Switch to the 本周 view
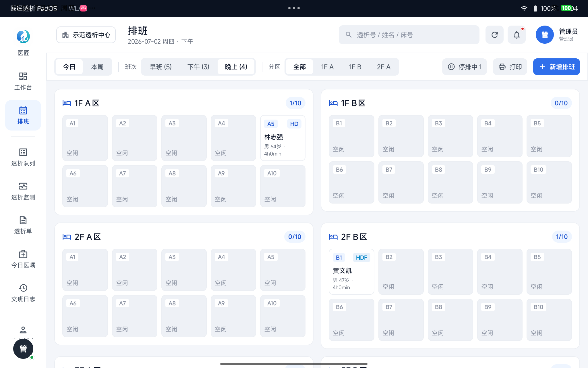The height and width of the screenshot is (368, 588). click(x=97, y=67)
